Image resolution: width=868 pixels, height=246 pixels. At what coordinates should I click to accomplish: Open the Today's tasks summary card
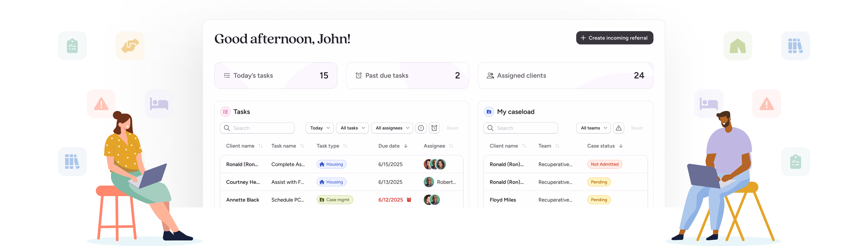(x=275, y=76)
